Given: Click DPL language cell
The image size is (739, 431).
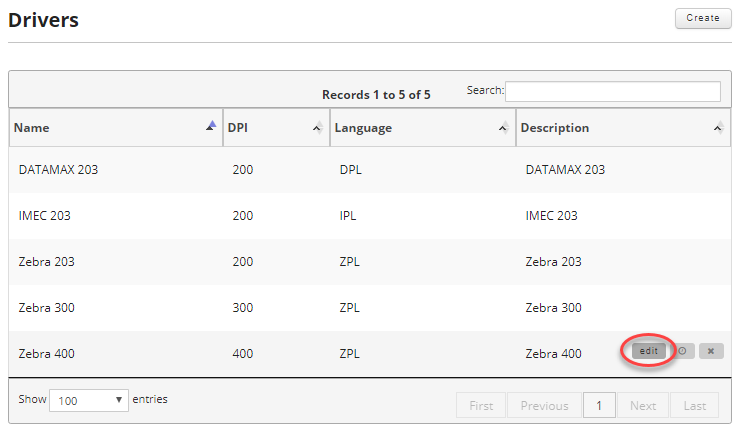Looking at the screenshot, I should [351, 170].
